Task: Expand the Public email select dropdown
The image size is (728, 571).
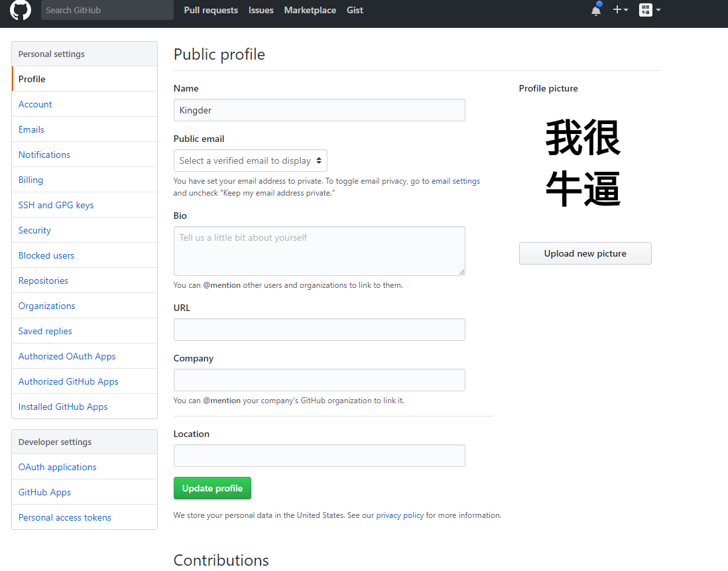Action: pos(250,160)
